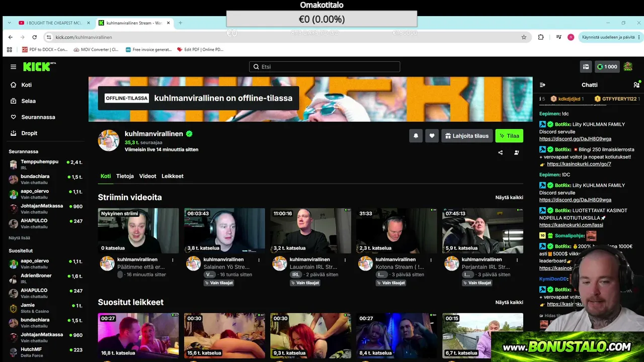
Task: Bookmark the page with the star icon
Action: click(524, 37)
